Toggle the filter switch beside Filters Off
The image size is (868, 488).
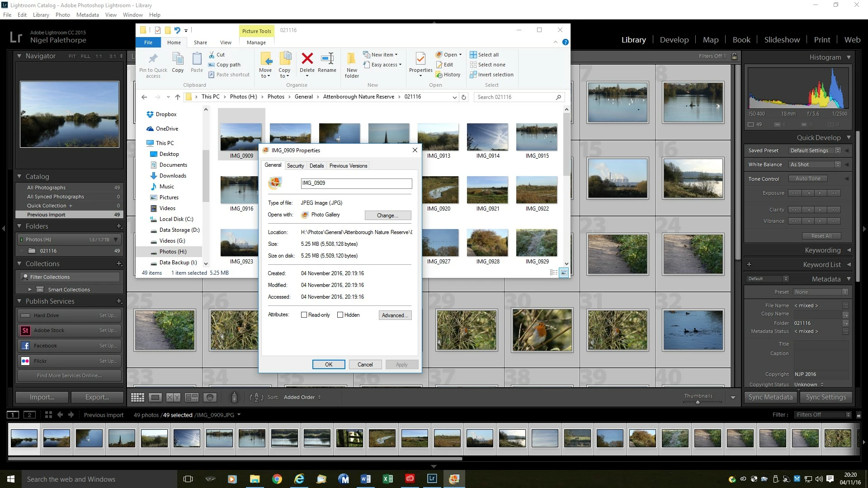pyautogui.click(x=859, y=415)
